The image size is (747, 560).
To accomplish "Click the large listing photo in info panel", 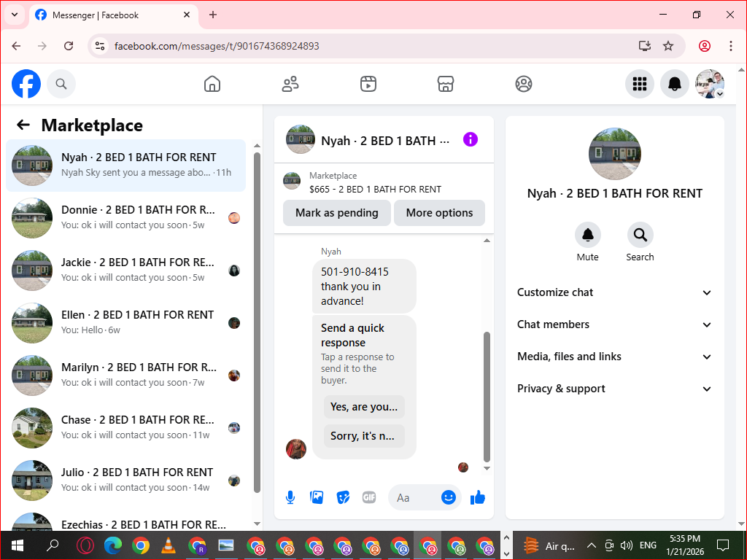I will [x=614, y=153].
